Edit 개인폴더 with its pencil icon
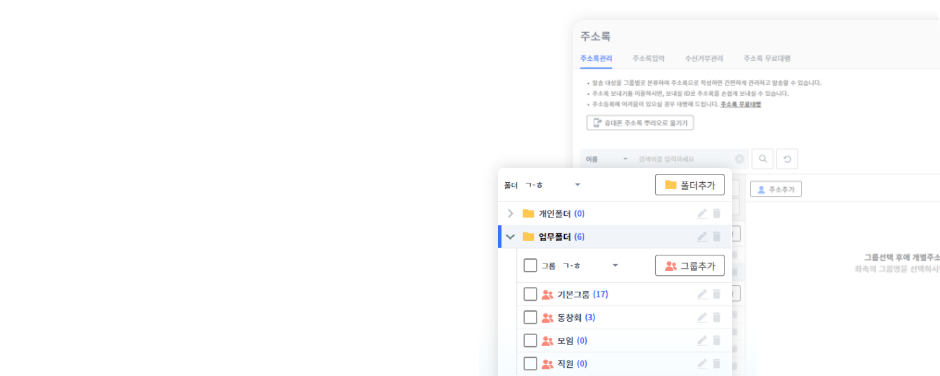This screenshot has height=376, width=940. tap(702, 213)
